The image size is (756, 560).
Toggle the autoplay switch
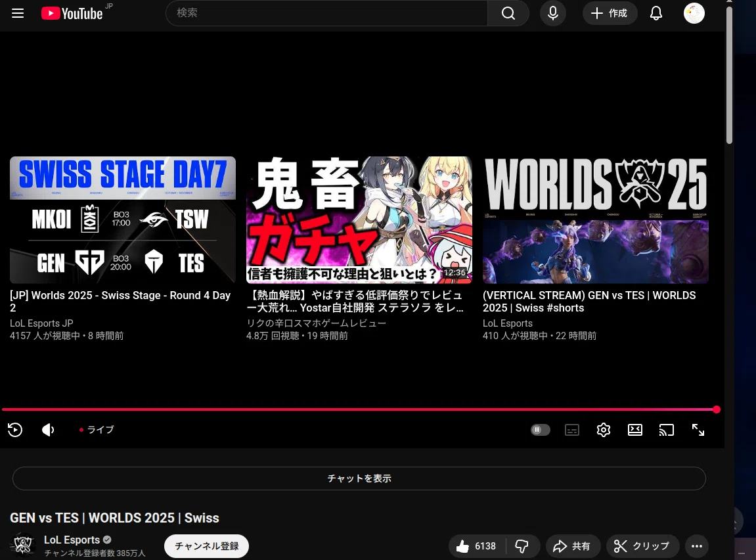coord(541,430)
